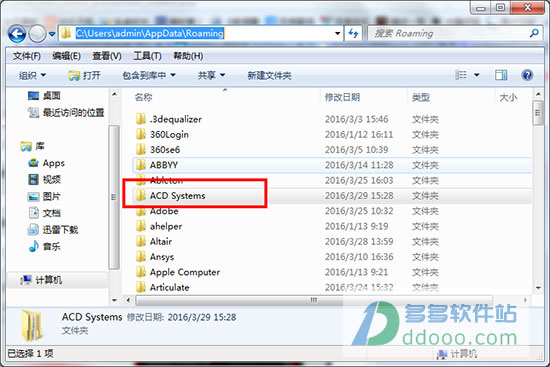The height and width of the screenshot is (367, 550).
Task: Click the Ableton folder date 2016/3/25 16:03
Action: (359, 180)
